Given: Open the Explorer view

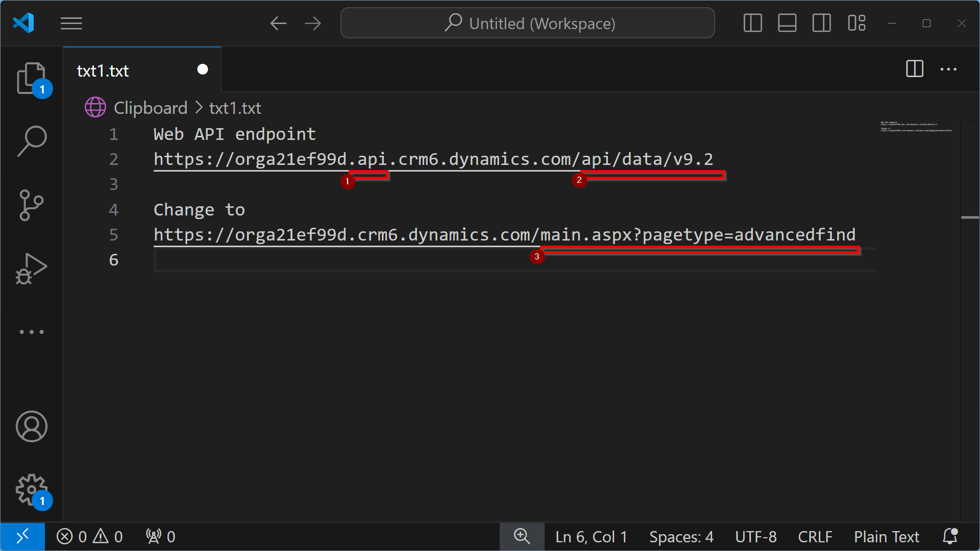Looking at the screenshot, I should 32,79.
